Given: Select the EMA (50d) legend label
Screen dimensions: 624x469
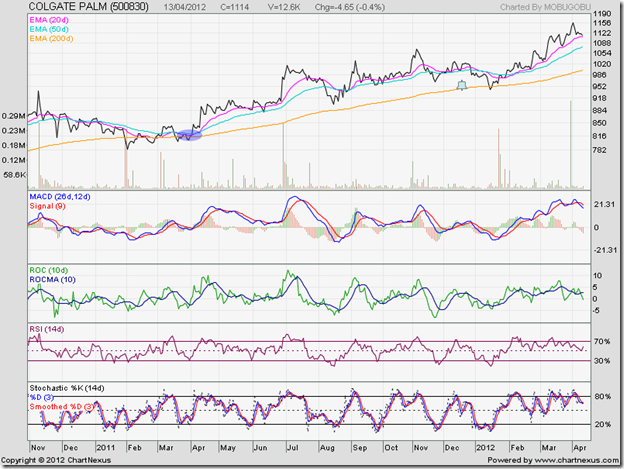Looking at the screenshot, I should 49,29.
